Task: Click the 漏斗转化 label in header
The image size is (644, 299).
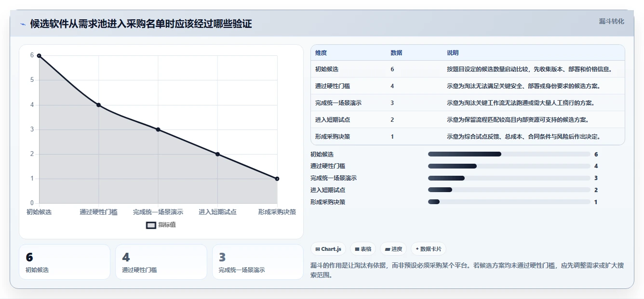Action: [612, 21]
